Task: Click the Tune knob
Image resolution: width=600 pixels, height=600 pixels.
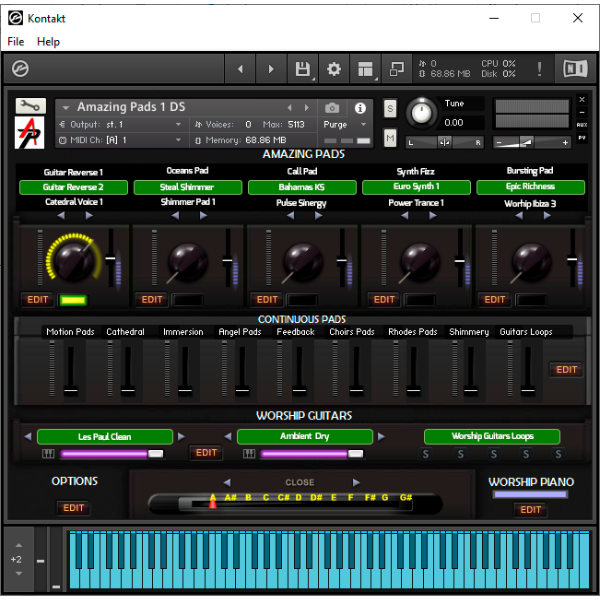Action: tap(421, 112)
